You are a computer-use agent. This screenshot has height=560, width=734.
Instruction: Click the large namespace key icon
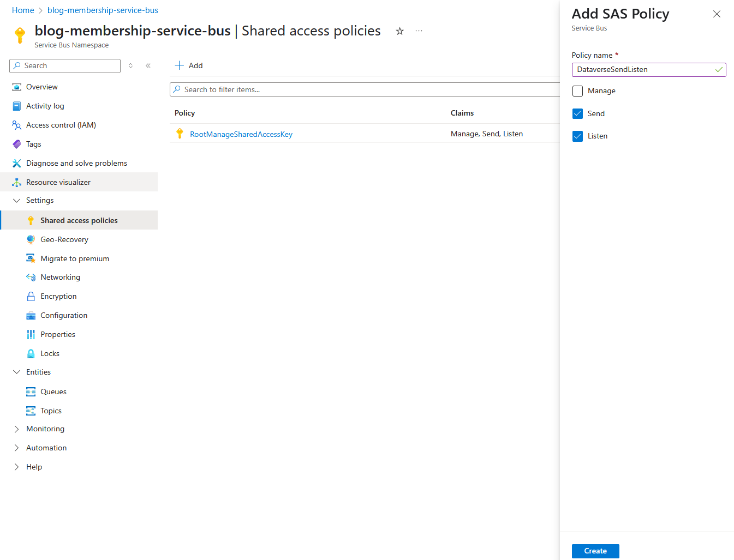click(20, 35)
